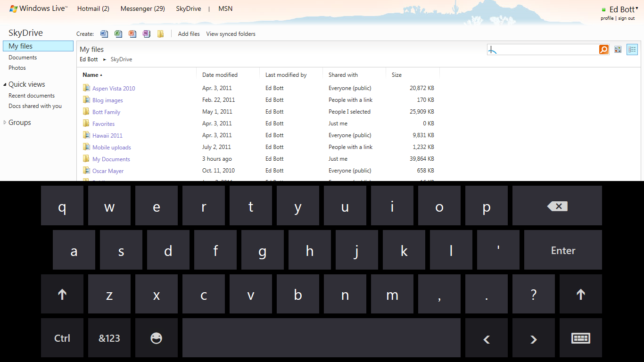Click View synced folders

231,34
